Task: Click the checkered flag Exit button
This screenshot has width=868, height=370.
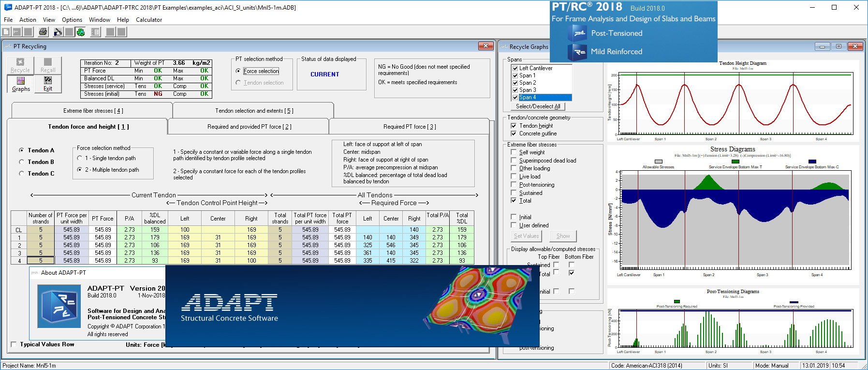Action: pos(48,84)
